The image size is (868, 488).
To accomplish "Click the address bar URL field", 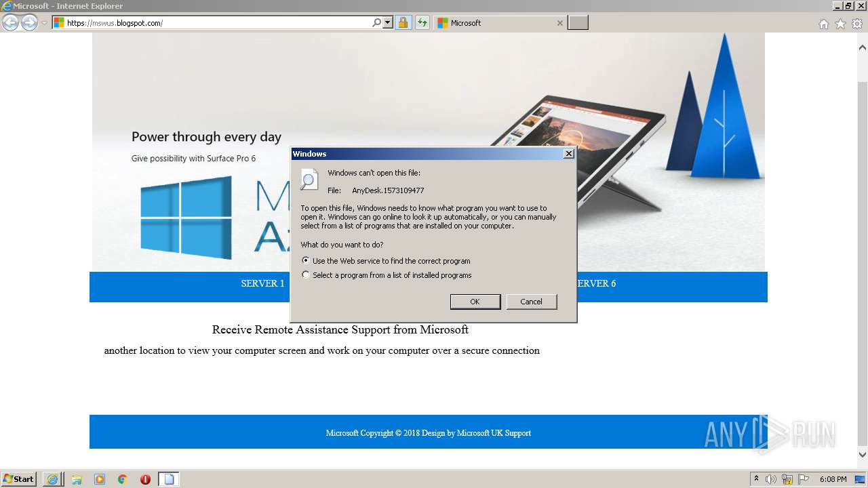I will (217, 23).
